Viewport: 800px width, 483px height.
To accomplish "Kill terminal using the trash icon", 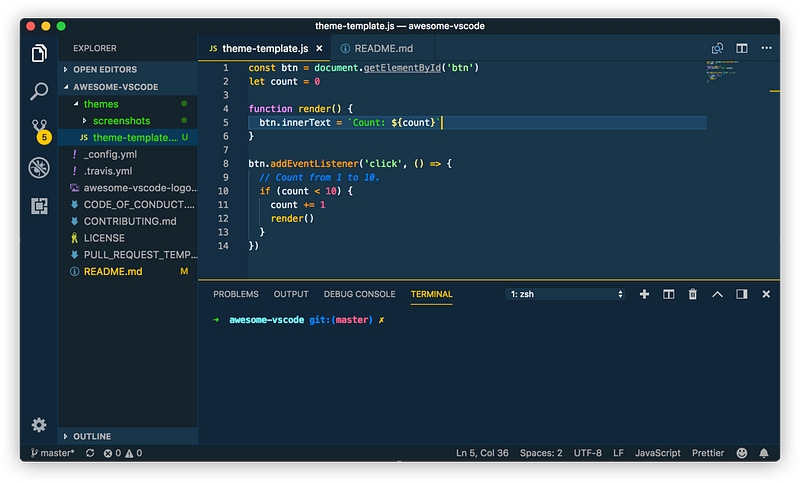I will (x=693, y=294).
